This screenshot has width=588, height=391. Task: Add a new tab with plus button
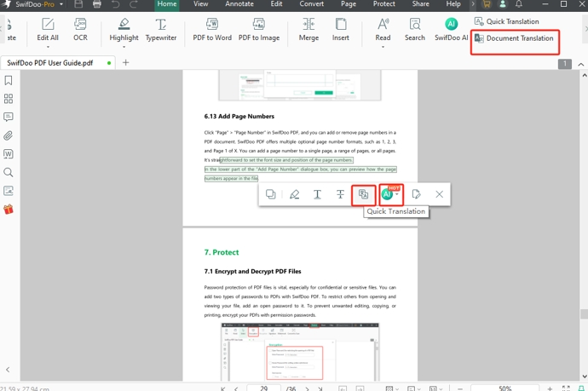[126, 63]
